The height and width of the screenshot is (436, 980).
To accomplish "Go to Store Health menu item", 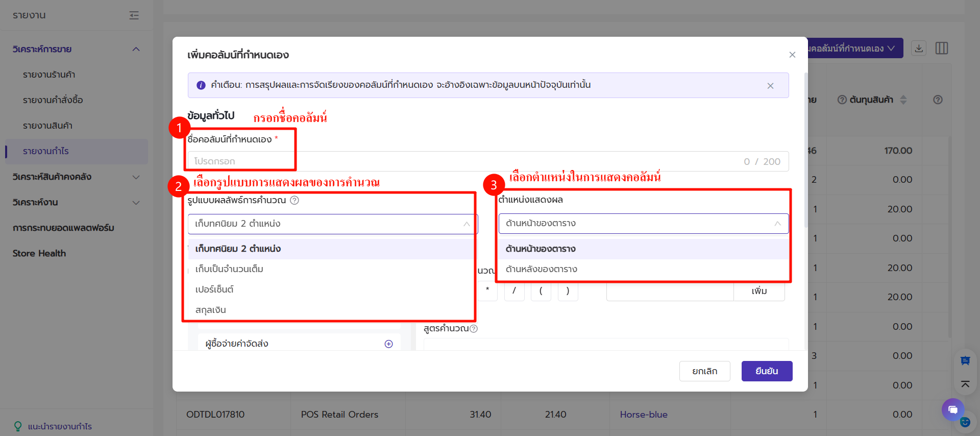I will pyautogui.click(x=39, y=253).
